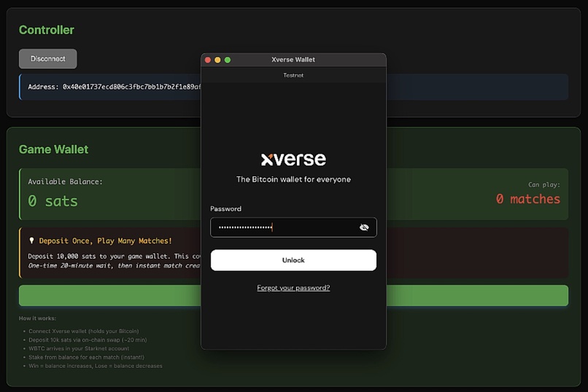The height and width of the screenshot is (392, 588).
Task: Click 'Connect Xverse wallet' bullet line
Action: click(x=84, y=331)
